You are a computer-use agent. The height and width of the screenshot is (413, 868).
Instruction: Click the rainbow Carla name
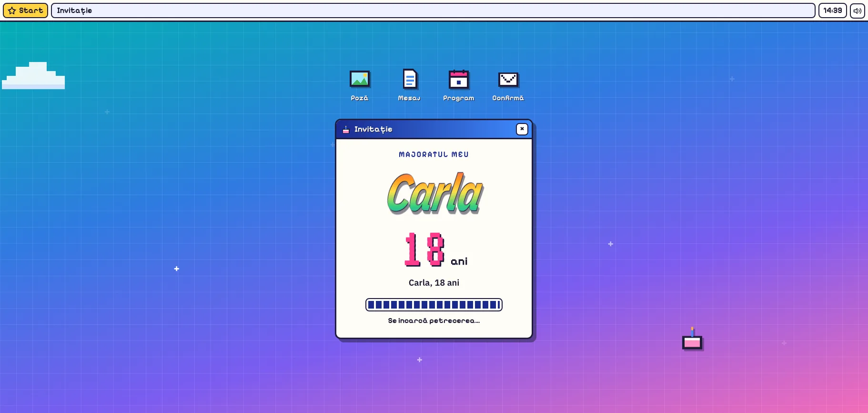point(435,193)
